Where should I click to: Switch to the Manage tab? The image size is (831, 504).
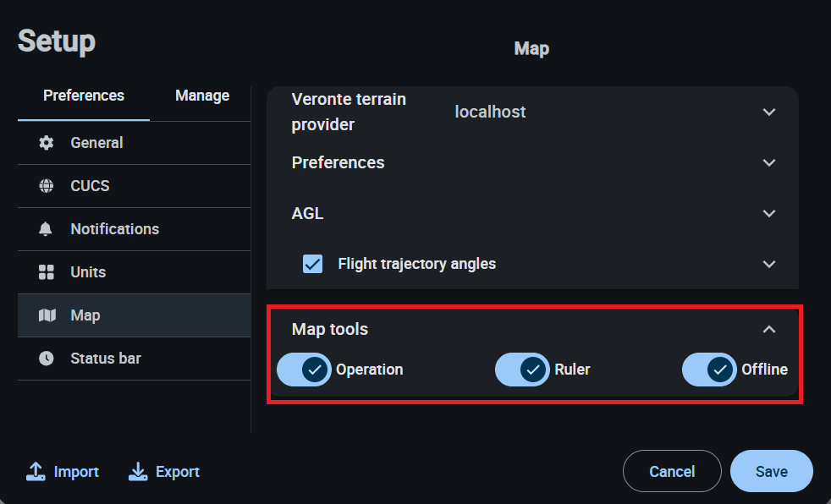(x=202, y=96)
